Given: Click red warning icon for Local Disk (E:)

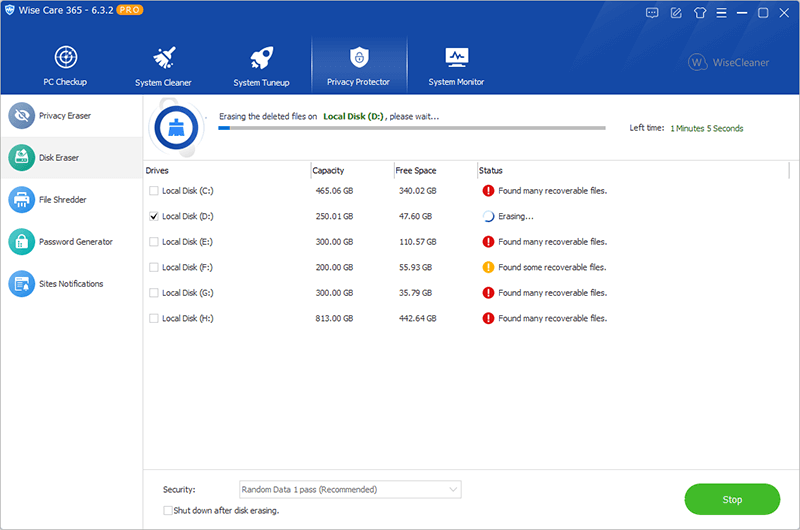Looking at the screenshot, I should (x=488, y=242).
